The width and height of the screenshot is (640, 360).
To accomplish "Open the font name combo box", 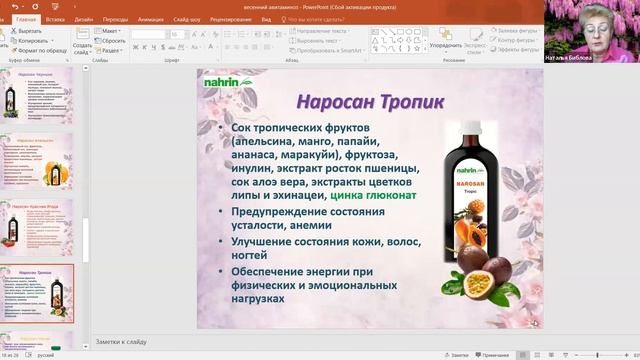I will click(x=150, y=35).
